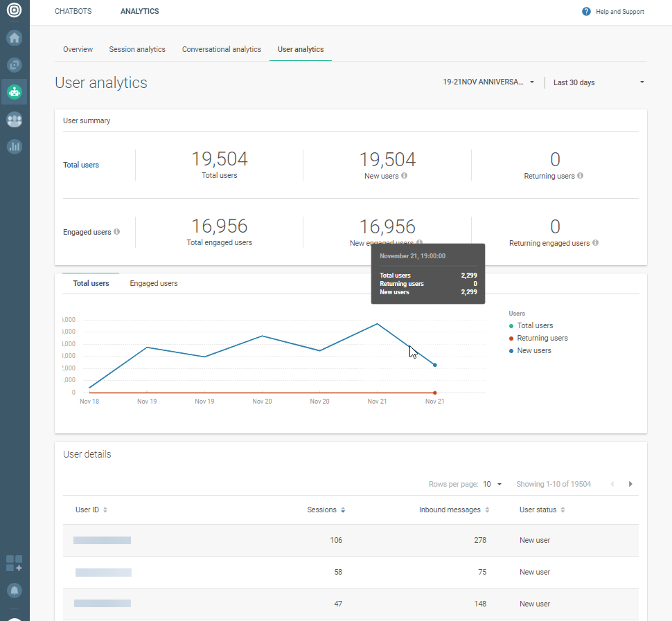
Task: Open the Home icon in the sidebar
Action: [x=14, y=38]
